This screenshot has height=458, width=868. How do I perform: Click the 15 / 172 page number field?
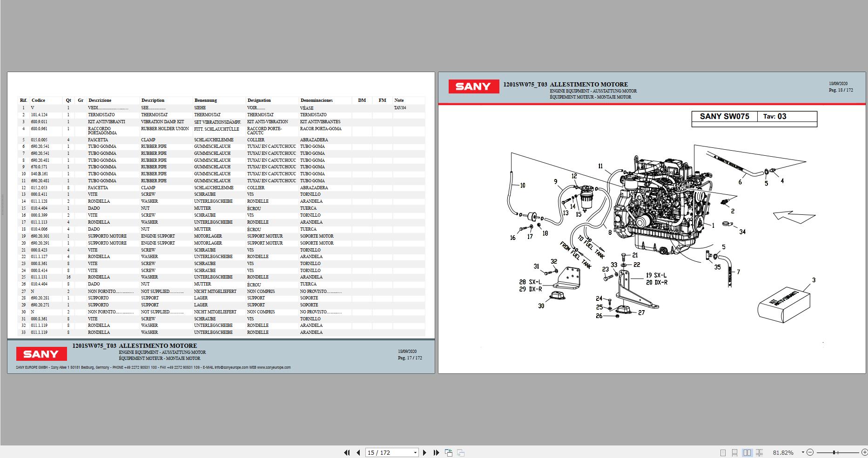point(388,452)
